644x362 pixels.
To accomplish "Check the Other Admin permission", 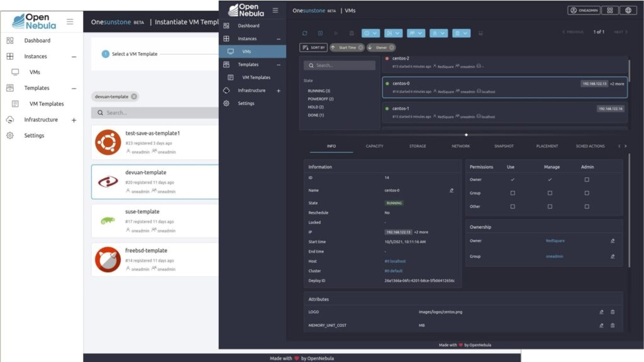I will click(x=587, y=206).
